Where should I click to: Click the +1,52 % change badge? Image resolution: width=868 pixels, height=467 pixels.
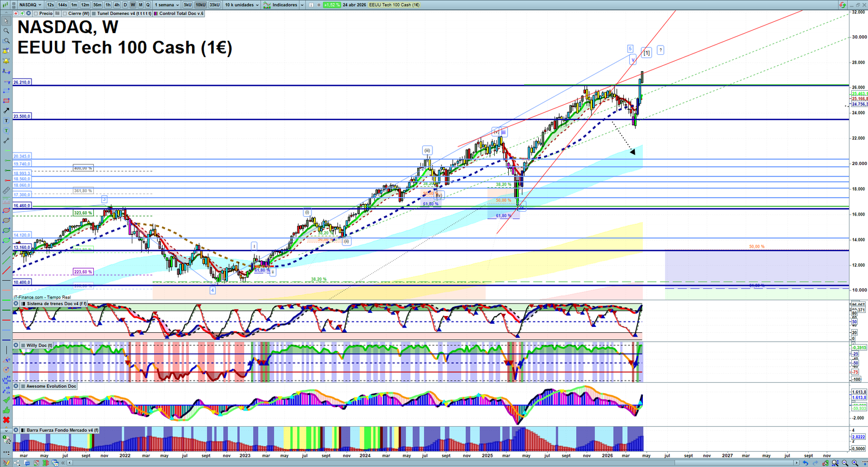click(x=331, y=5)
